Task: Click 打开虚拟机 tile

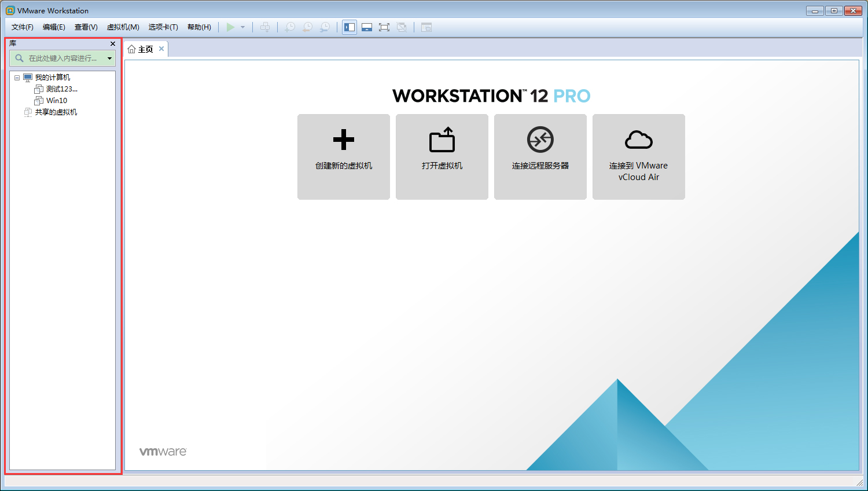Action: (x=442, y=157)
